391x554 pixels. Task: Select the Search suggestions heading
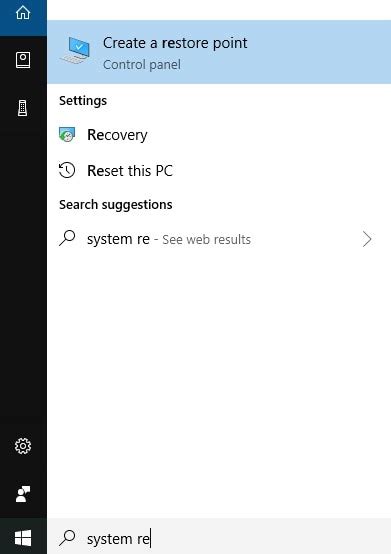116,205
